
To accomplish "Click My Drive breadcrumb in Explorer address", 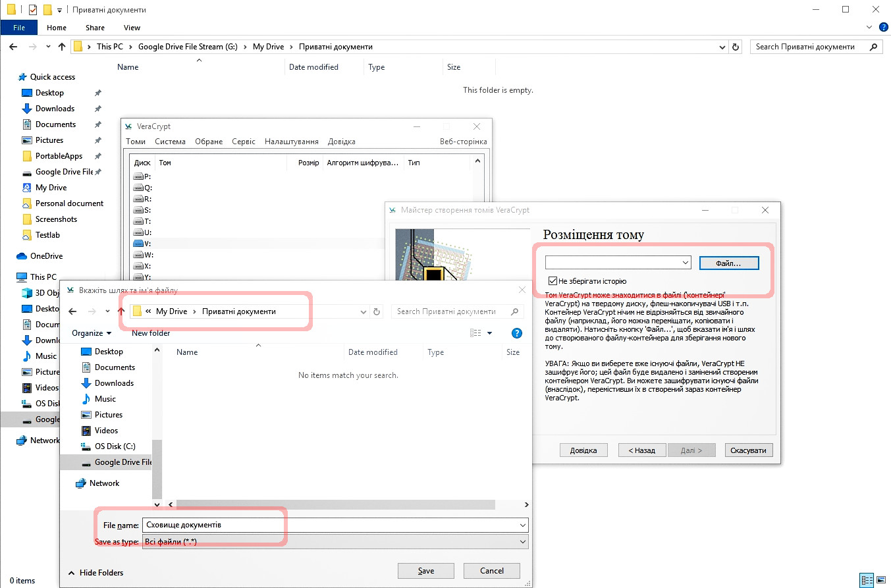I will tap(268, 47).
